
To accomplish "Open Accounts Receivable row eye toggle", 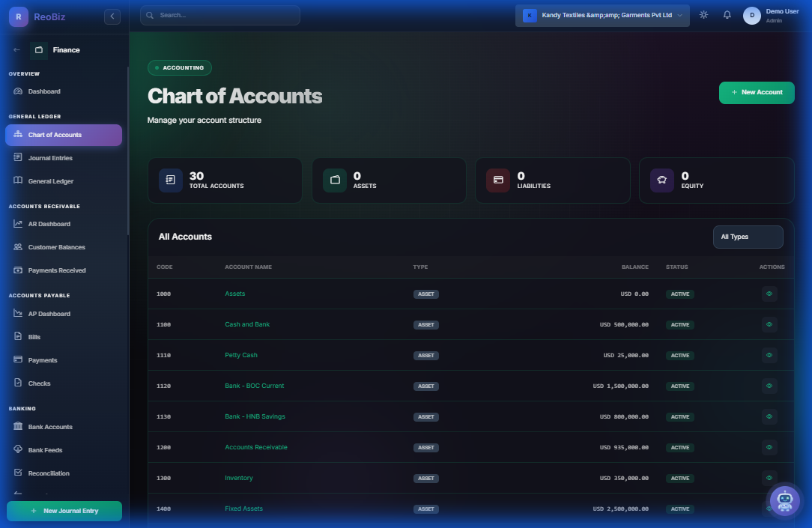I will [x=769, y=447].
